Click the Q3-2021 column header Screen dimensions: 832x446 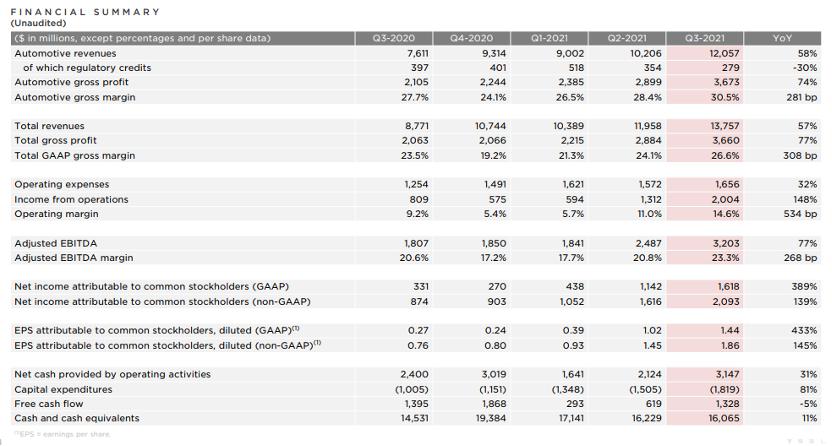[x=705, y=38]
